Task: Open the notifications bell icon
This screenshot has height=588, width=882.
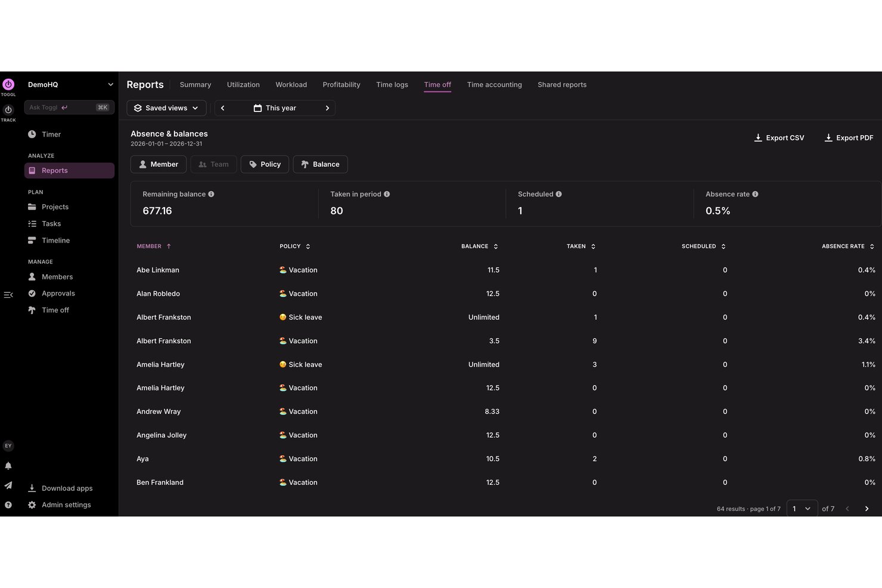Action: (x=8, y=466)
